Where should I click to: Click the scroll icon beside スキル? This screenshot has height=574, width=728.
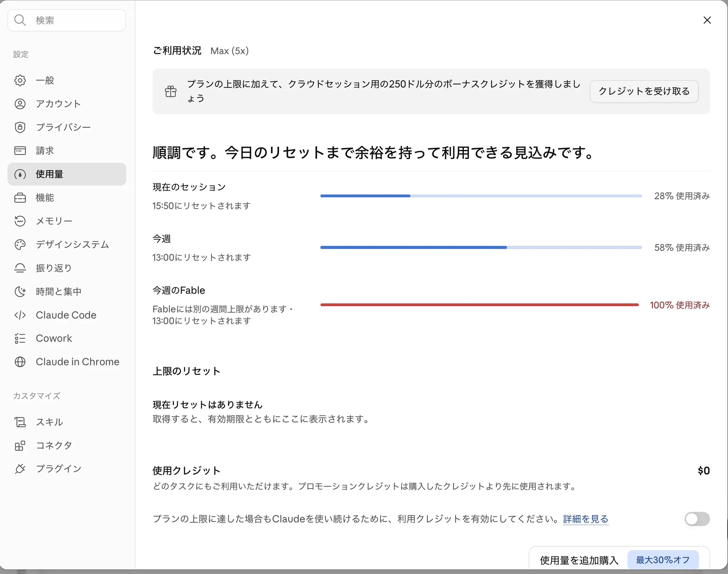[x=20, y=422]
